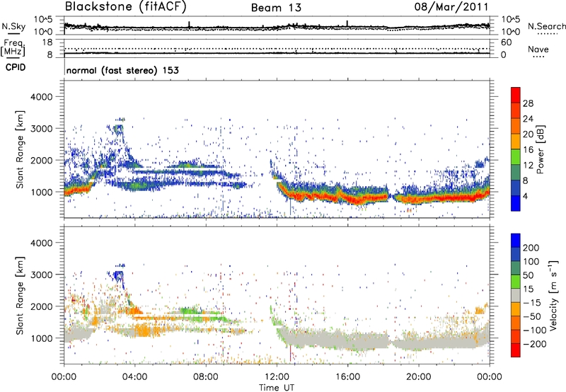Click the '04:00' time tick label

click(x=134, y=377)
